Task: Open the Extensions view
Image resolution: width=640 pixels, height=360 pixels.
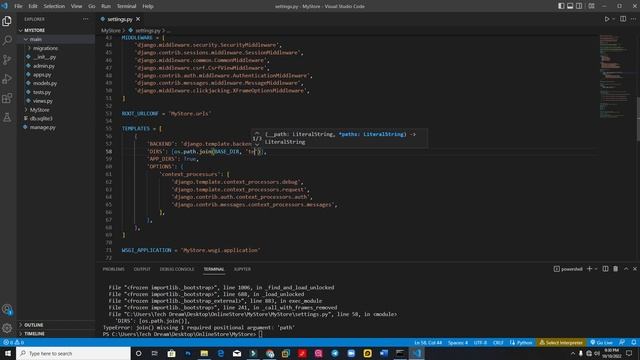Action: [7, 98]
